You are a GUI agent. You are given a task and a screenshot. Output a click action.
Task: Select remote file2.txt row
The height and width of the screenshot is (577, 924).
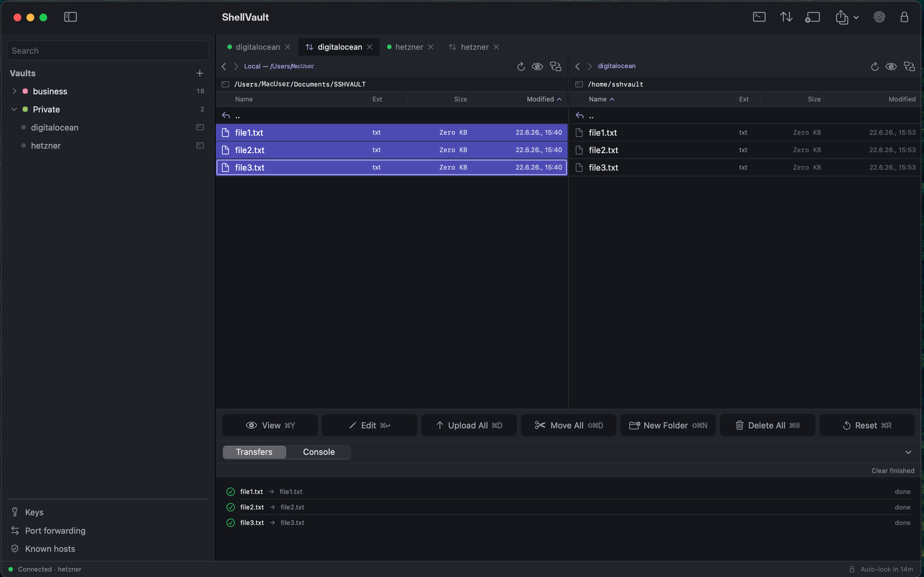coord(745,150)
